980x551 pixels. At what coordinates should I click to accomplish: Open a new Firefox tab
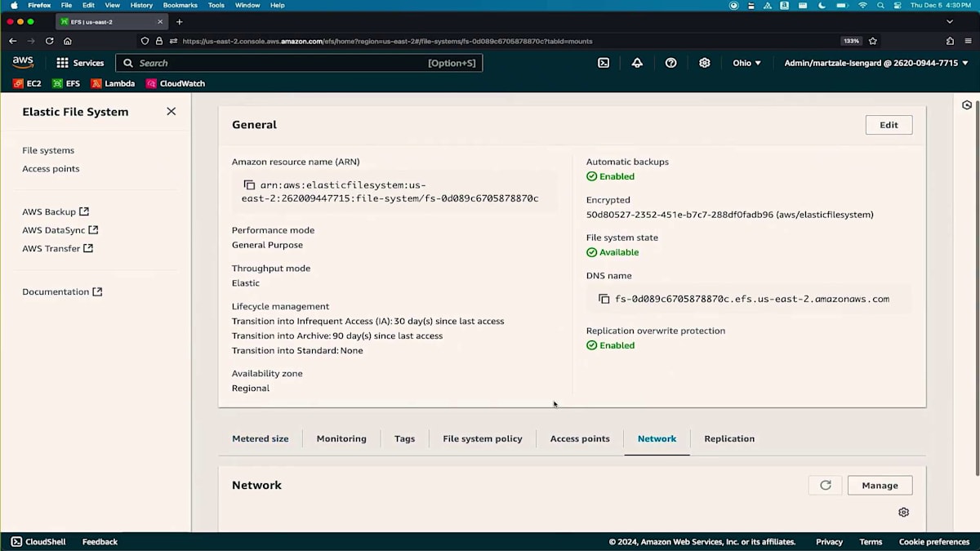point(180,21)
